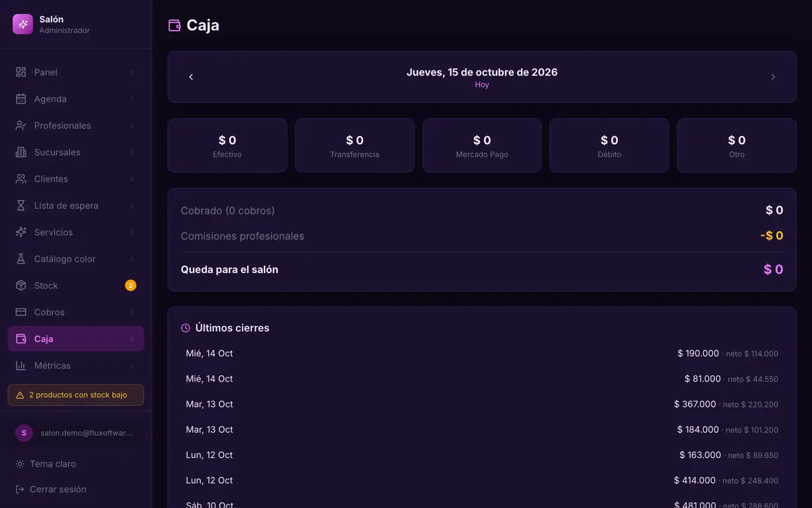
Task: Open the Panel dashboard icon
Action: [21, 72]
